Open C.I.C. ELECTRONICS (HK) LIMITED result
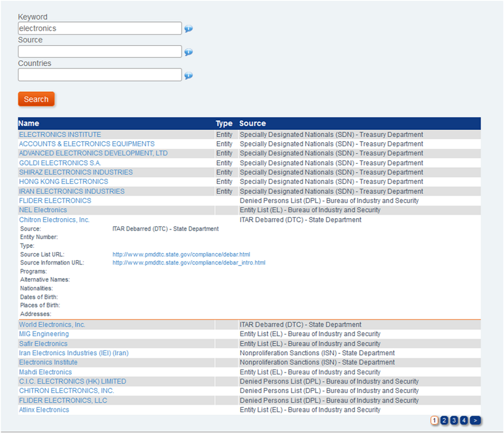Screen dimensions: 504x434 [x=73, y=381]
